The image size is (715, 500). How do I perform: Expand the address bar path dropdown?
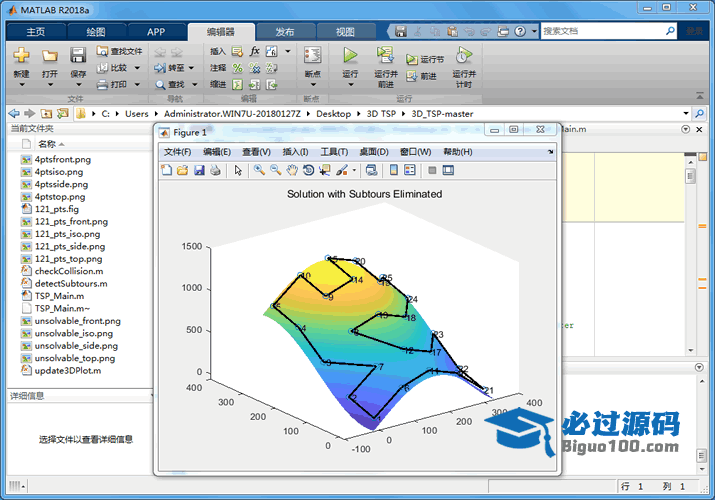click(685, 113)
